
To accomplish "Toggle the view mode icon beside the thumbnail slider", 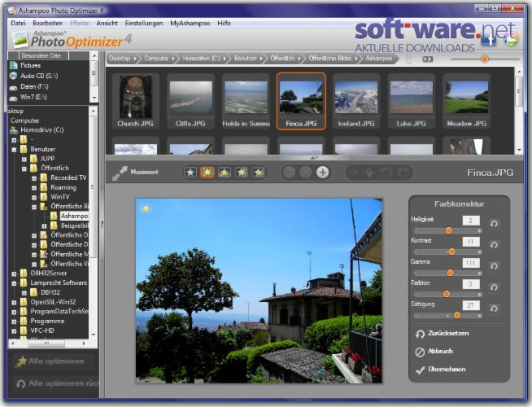I will pos(428,59).
